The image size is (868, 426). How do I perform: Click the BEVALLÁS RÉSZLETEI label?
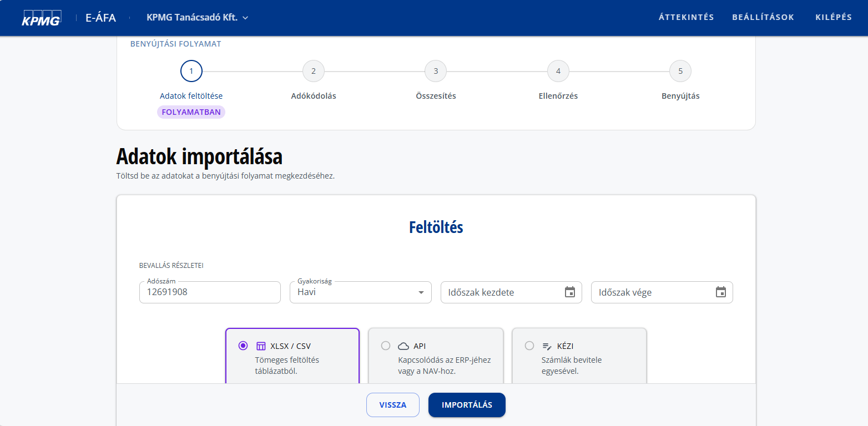[171, 266]
